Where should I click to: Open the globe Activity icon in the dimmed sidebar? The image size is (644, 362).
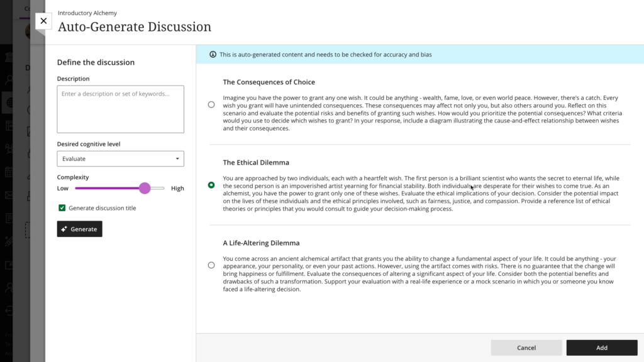click(9, 102)
